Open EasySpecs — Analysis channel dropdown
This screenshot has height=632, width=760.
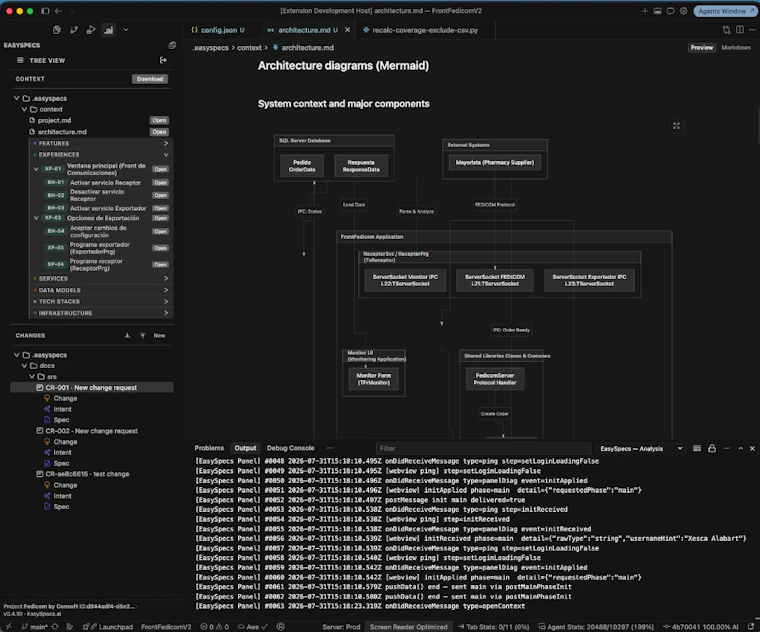click(x=641, y=448)
